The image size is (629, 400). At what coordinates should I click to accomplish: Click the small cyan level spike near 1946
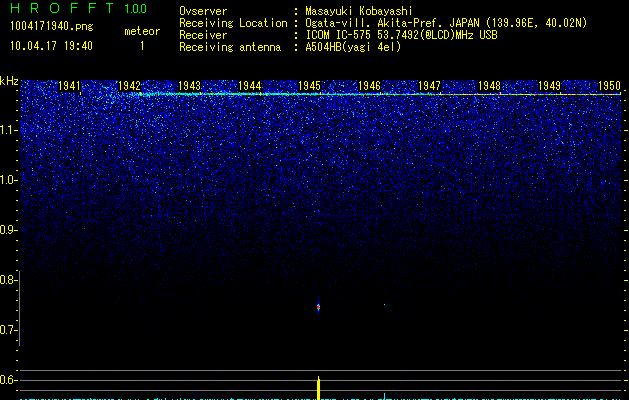[x=384, y=396]
